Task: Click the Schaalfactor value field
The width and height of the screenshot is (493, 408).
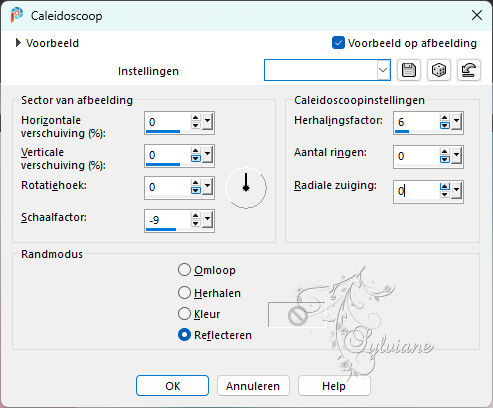Action: click(168, 220)
